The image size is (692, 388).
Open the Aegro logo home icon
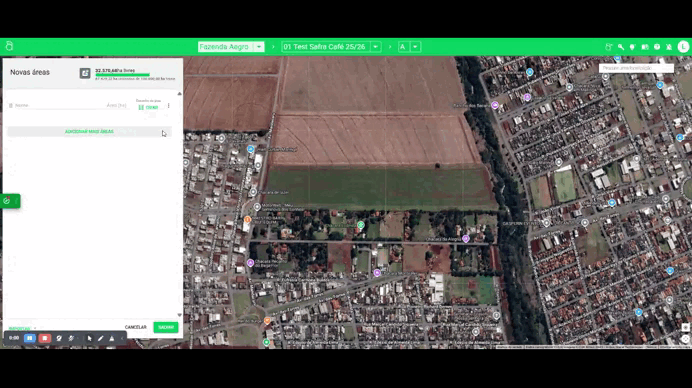[9, 46]
